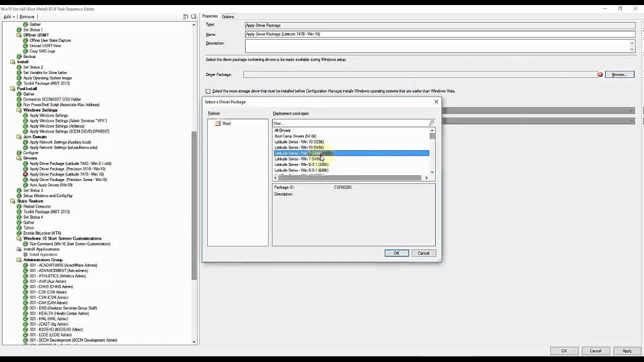
Task: Click the green check beside Setup Windows and ConfigMgr
Action: (19, 196)
